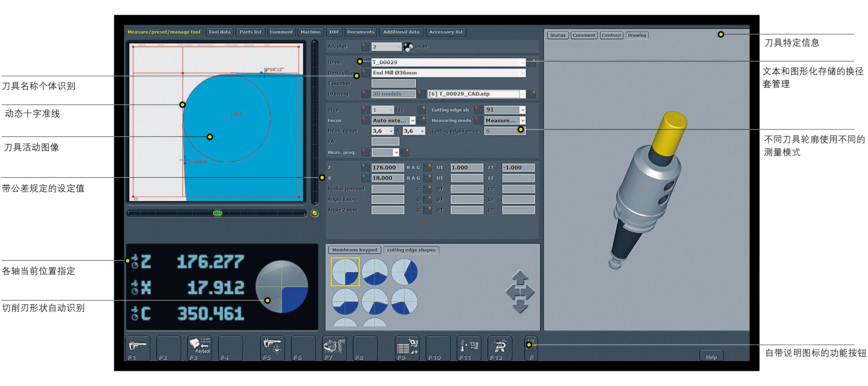Toggle the red indicator button beside Description
This screenshot has width=868, height=386.
pyautogui.click(x=365, y=72)
